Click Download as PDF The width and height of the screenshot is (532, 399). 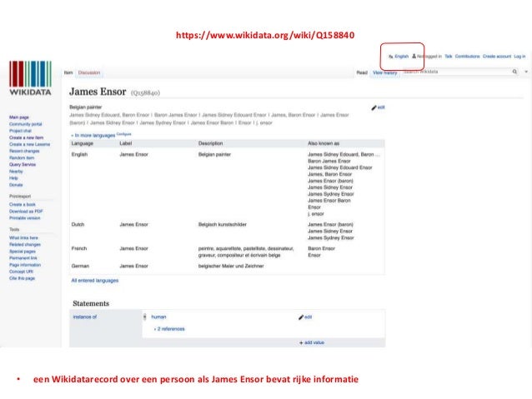[x=26, y=212]
